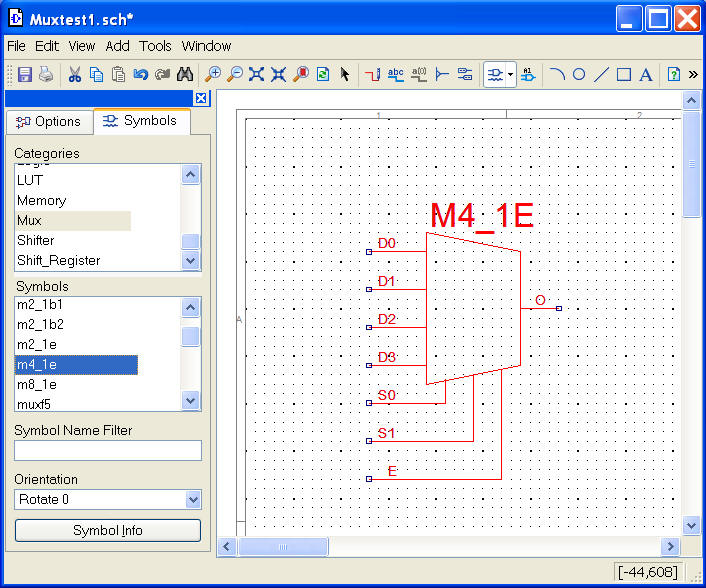Select the Line drawing tool

[601, 74]
